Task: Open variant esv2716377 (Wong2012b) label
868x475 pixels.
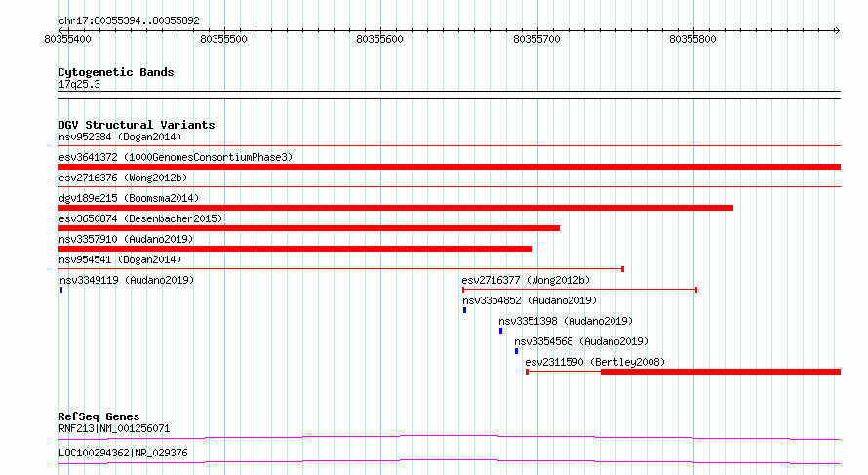Action: coord(526,280)
